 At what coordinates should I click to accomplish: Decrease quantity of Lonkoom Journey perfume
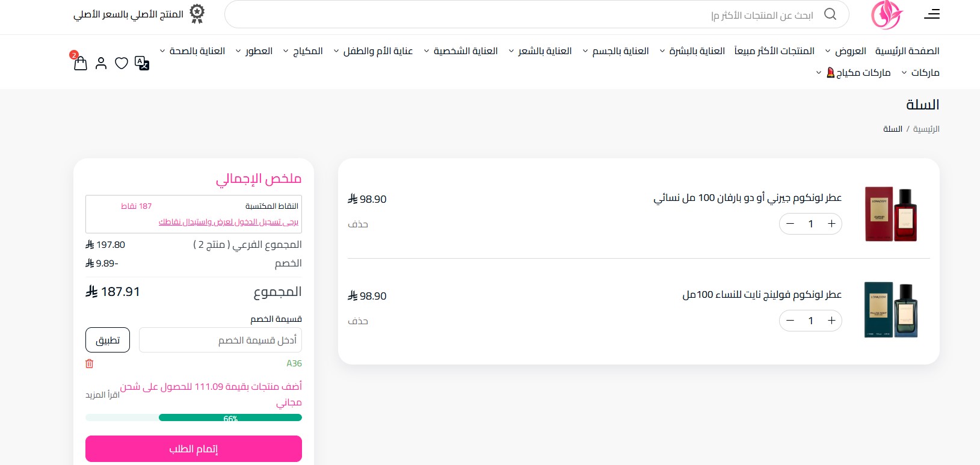click(790, 224)
